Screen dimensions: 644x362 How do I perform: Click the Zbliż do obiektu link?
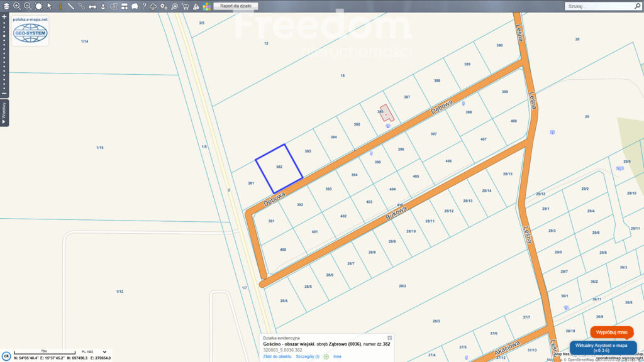pos(277,356)
